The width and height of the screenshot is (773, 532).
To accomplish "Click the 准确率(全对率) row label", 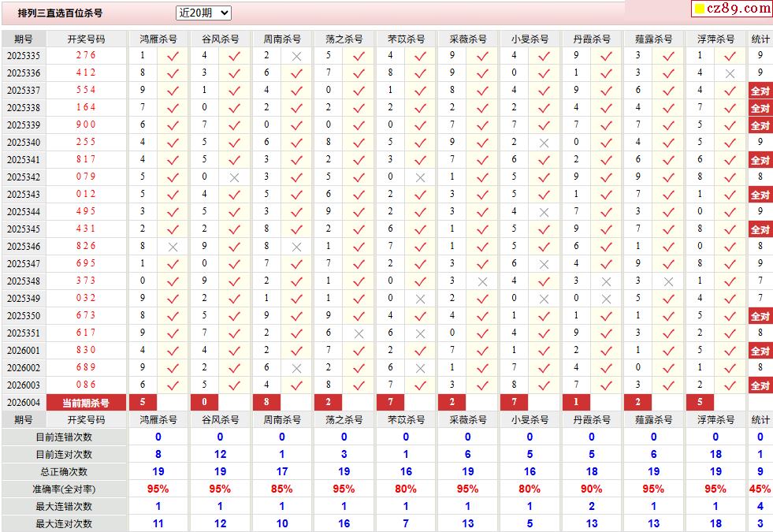I will coord(64,489).
